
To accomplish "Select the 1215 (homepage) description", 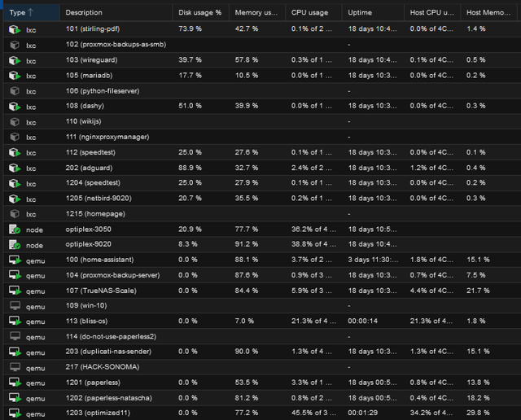I will coord(95,213).
